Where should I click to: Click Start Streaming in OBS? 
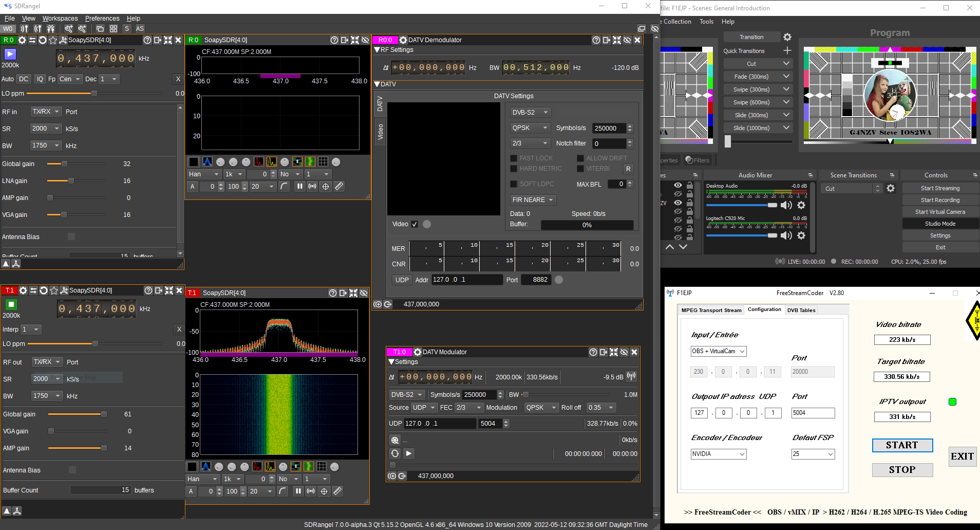coord(940,188)
